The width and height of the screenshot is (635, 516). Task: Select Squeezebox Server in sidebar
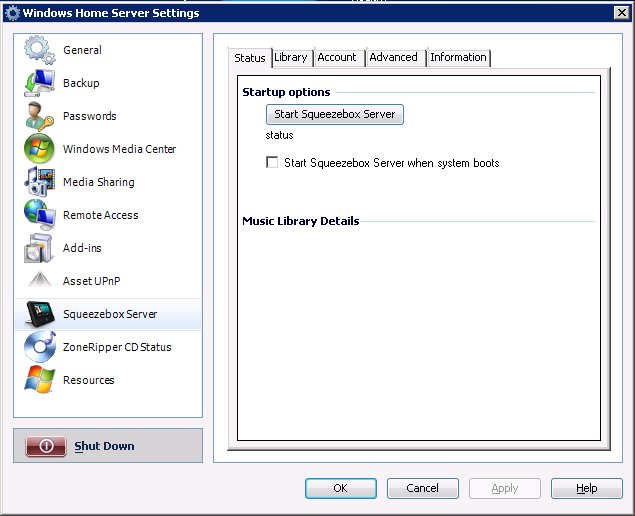pos(108,314)
